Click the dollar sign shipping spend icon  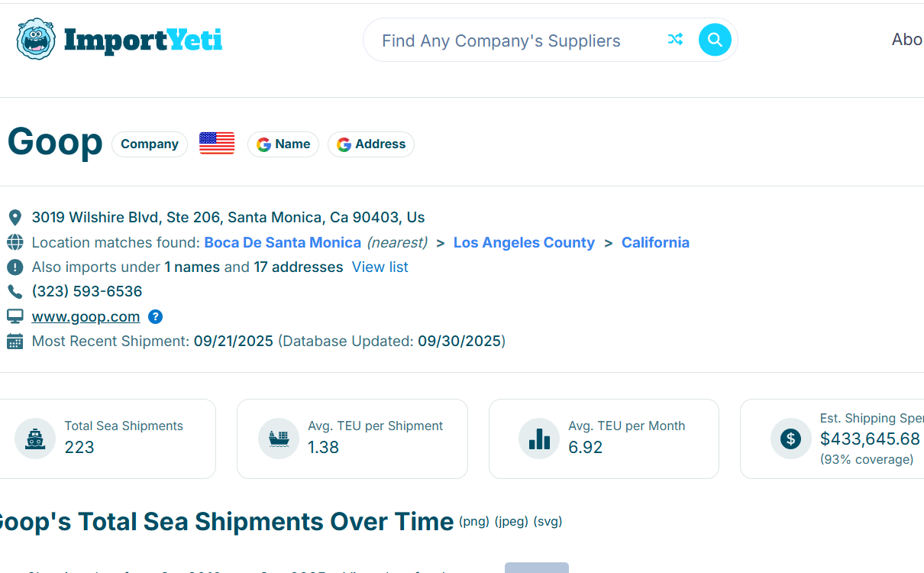tap(790, 439)
